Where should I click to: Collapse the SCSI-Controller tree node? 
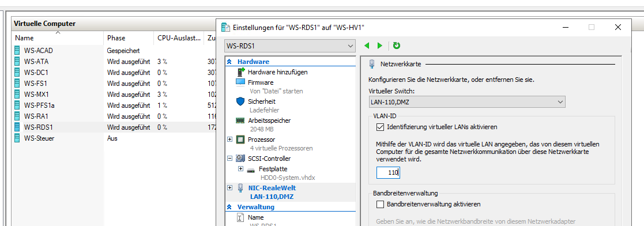click(x=229, y=158)
